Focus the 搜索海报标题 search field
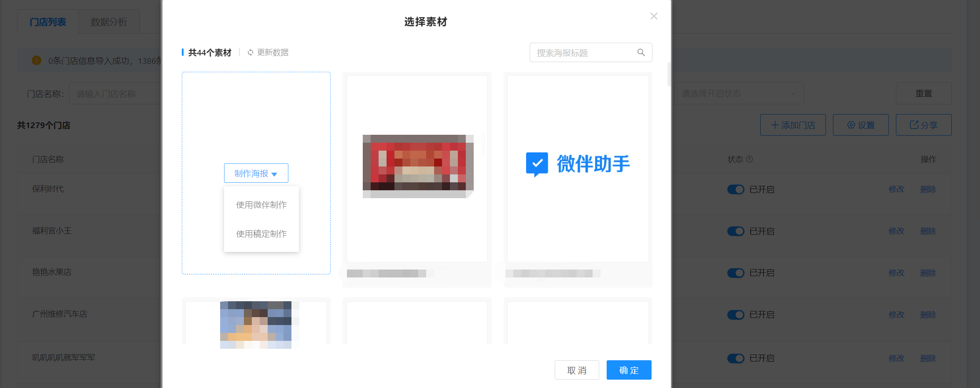Viewport: 980px width, 388px height. click(591, 52)
